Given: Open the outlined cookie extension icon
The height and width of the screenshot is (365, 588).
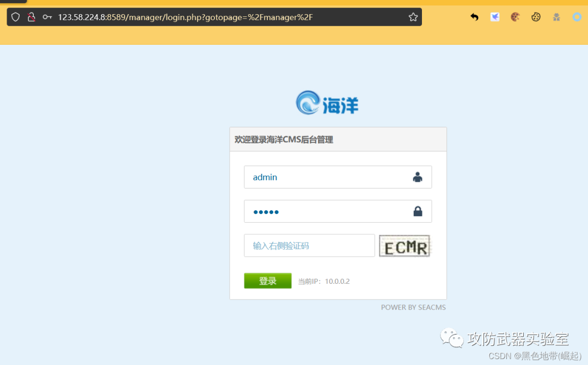Looking at the screenshot, I should [x=536, y=17].
